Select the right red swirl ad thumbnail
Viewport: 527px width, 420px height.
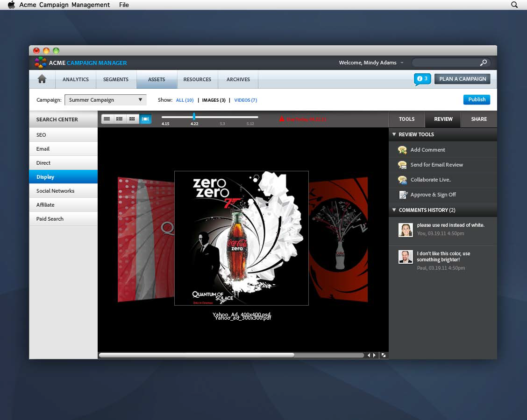(x=338, y=240)
